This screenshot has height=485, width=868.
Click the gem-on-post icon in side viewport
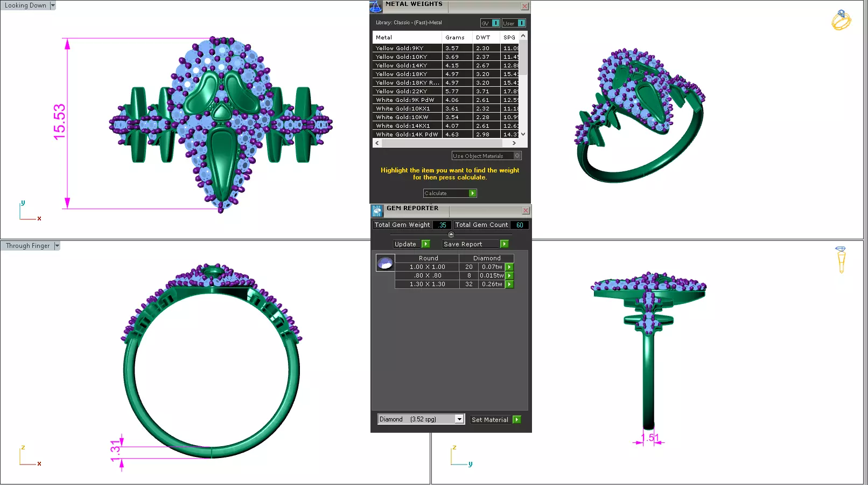pyautogui.click(x=841, y=260)
